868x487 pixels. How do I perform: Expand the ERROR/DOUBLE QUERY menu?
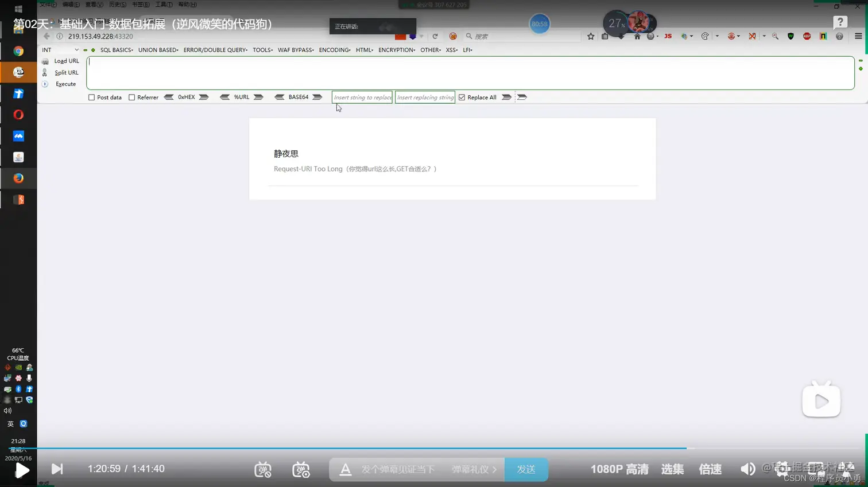click(215, 50)
